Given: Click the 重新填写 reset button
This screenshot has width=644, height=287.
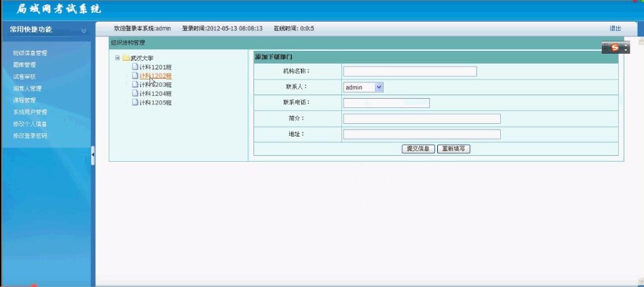Looking at the screenshot, I should pos(454,149).
